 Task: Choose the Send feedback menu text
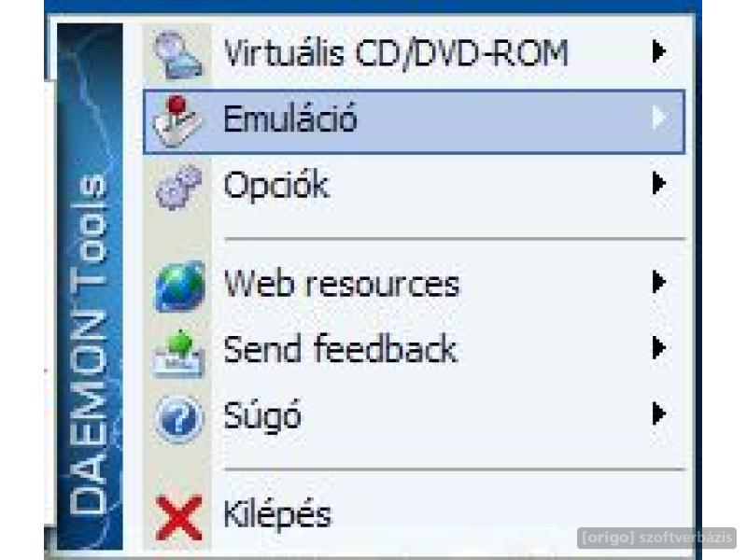[340, 349]
